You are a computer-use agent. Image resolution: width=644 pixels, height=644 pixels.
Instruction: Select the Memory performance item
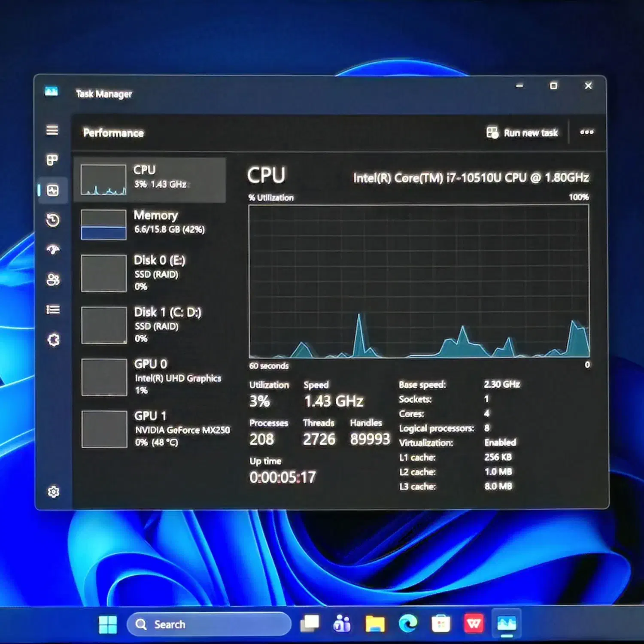click(x=150, y=224)
